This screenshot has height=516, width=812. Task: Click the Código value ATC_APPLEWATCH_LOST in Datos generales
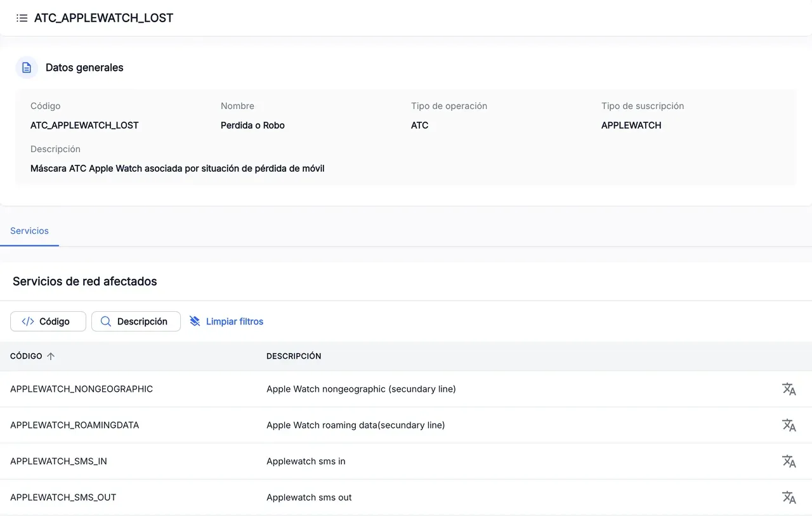(x=84, y=126)
